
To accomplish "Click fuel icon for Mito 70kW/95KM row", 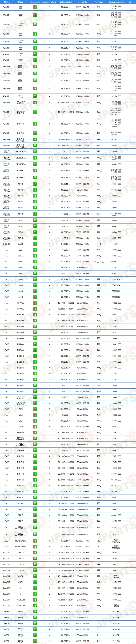I will 35,196.
